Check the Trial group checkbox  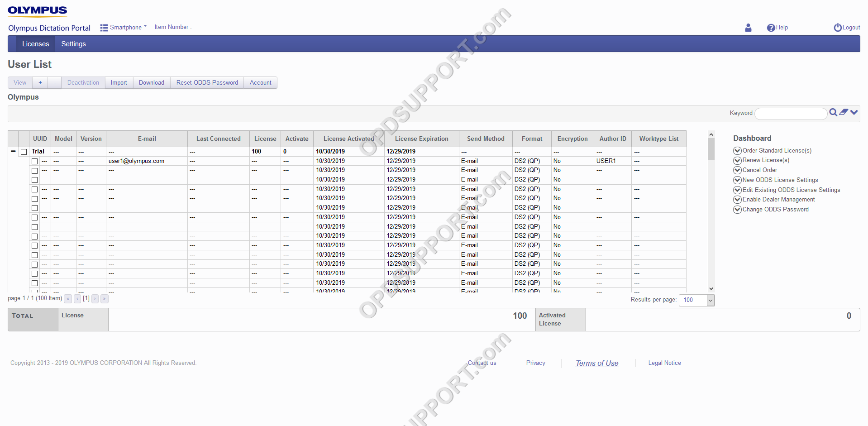pyautogui.click(x=24, y=152)
